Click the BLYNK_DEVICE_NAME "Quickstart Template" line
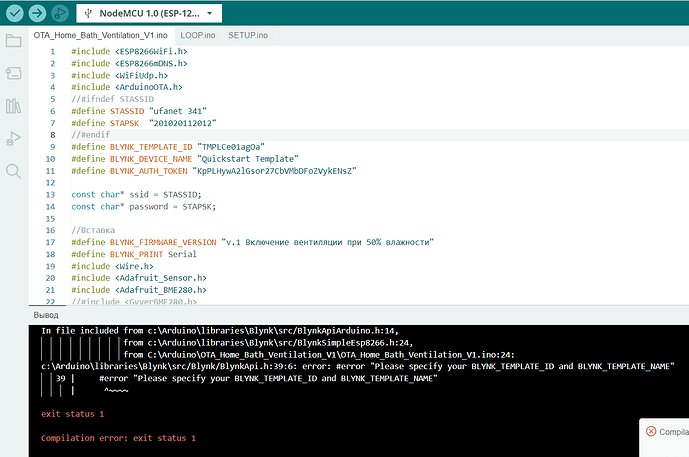689x457 pixels. [185, 159]
